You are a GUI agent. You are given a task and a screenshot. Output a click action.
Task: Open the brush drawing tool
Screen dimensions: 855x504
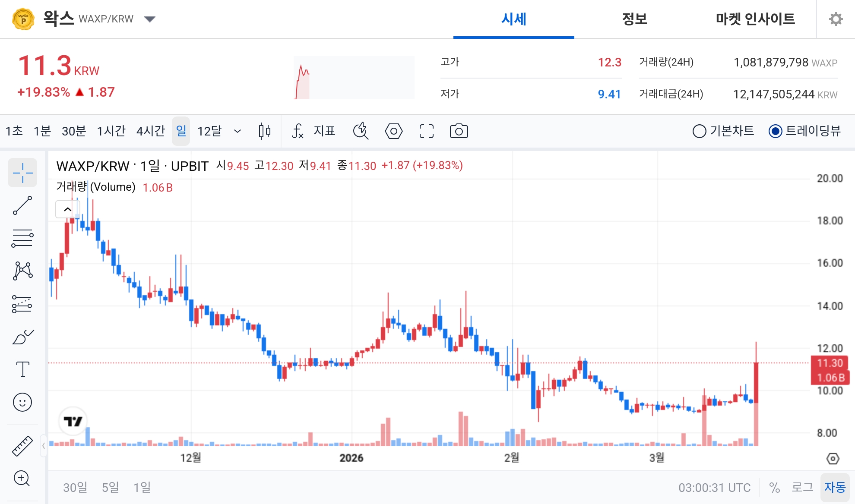[22, 336]
